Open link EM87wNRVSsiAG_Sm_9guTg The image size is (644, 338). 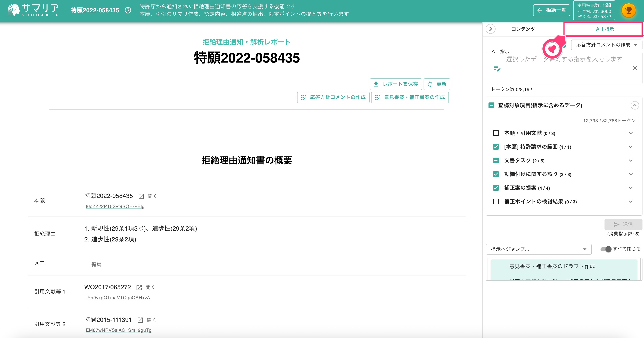[118, 330]
